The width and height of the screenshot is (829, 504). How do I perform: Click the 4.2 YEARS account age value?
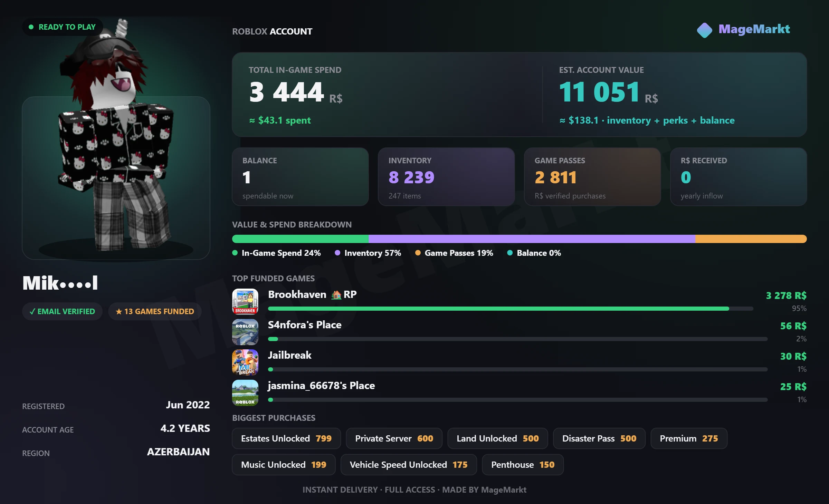(x=185, y=428)
